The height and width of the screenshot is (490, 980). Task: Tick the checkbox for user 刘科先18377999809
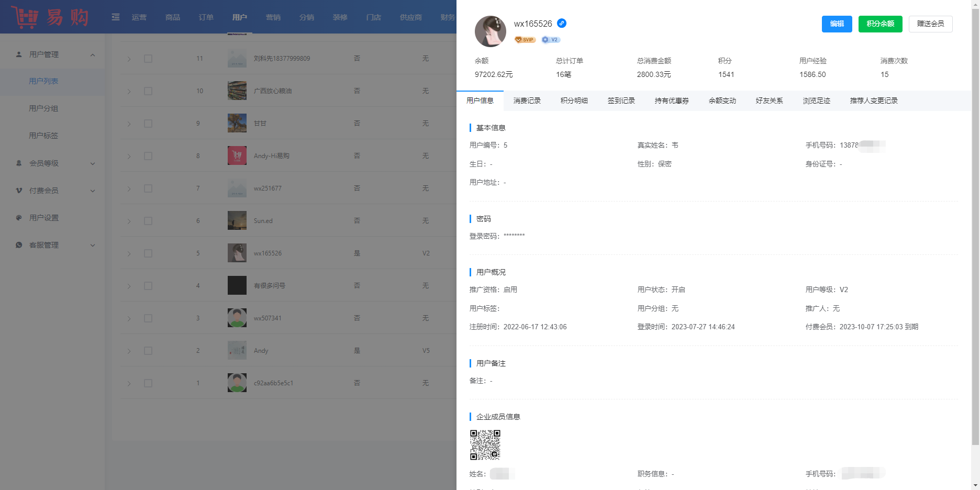pyautogui.click(x=148, y=59)
